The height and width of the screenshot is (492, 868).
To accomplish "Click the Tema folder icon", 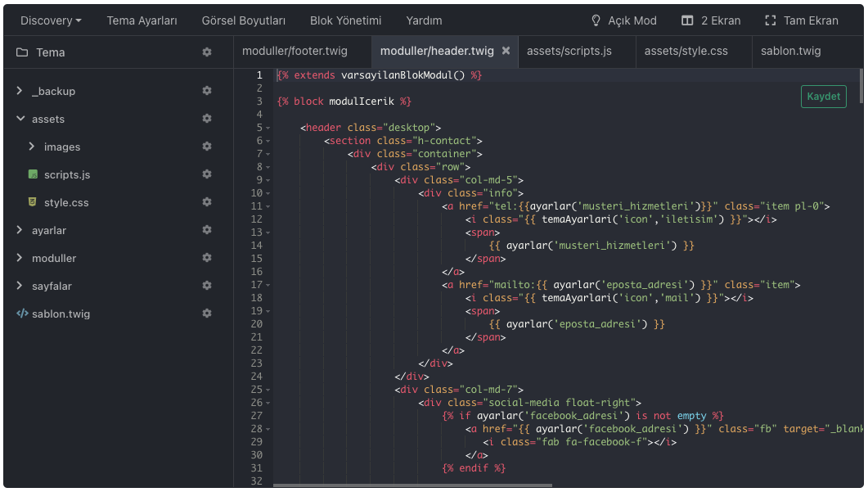I will [22, 52].
